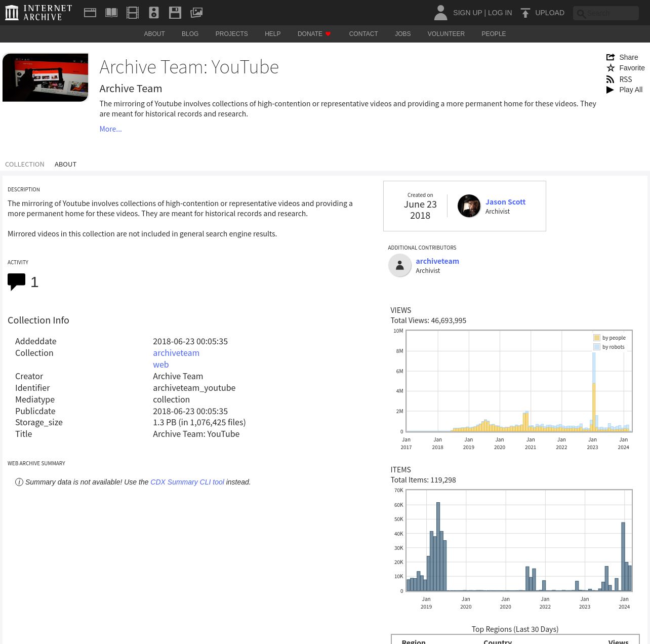Open the VOLUNTEER menu item
The image size is (650, 644).
pyautogui.click(x=446, y=34)
